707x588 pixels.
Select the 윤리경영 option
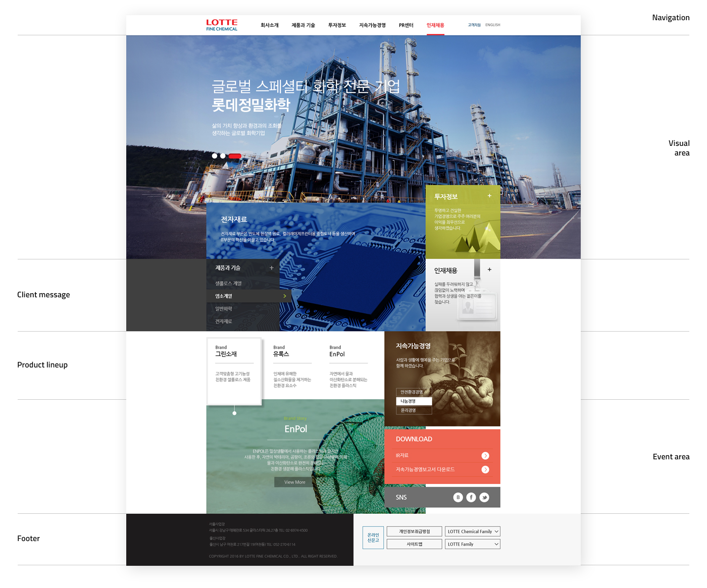click(414, 410)
